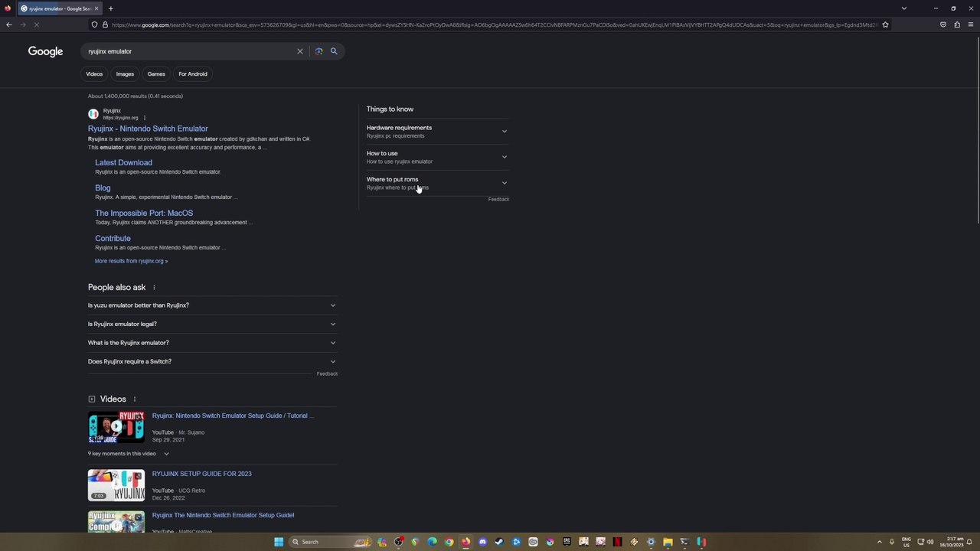Viewport: 980px width, 551px height.
Task: Open Google Chrome from taskbar
Action: tap(449, 542)
